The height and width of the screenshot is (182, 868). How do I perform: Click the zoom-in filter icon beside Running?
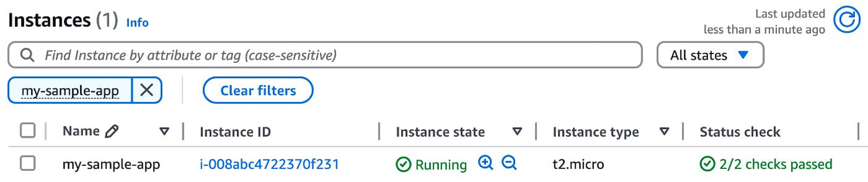(x=486, y=163)
